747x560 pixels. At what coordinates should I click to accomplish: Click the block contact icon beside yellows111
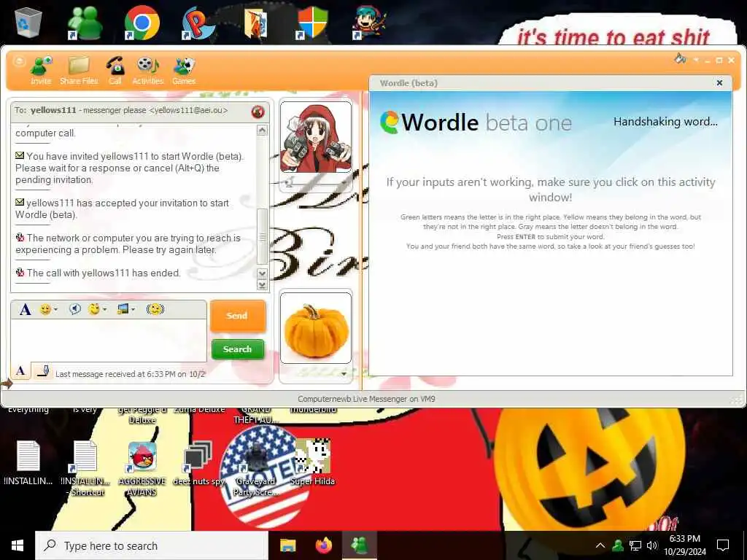pyautogui.click(x=258, y=112)
